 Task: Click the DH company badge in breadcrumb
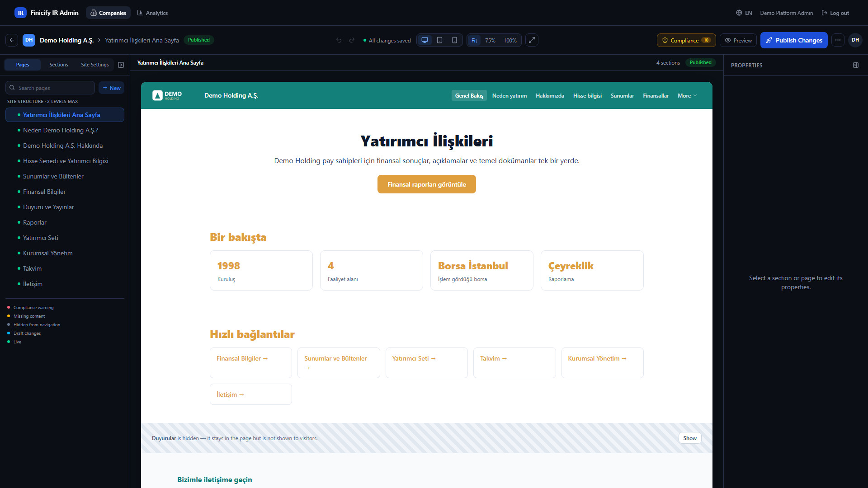tap(29, 40)
